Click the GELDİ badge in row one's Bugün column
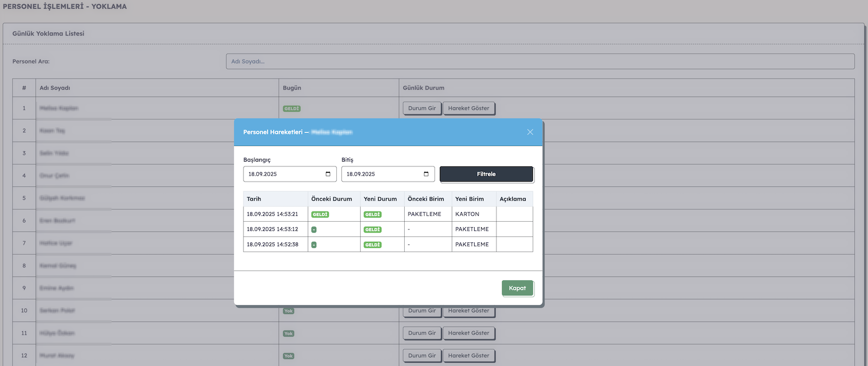Image resolution: width=868 pixels, height=366 pixels. click(291, 108)
